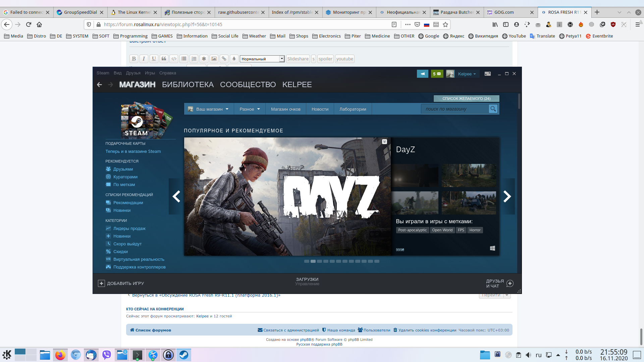Expand the Разное dropdown menu

pyautogui.click(x=250, y=109)
